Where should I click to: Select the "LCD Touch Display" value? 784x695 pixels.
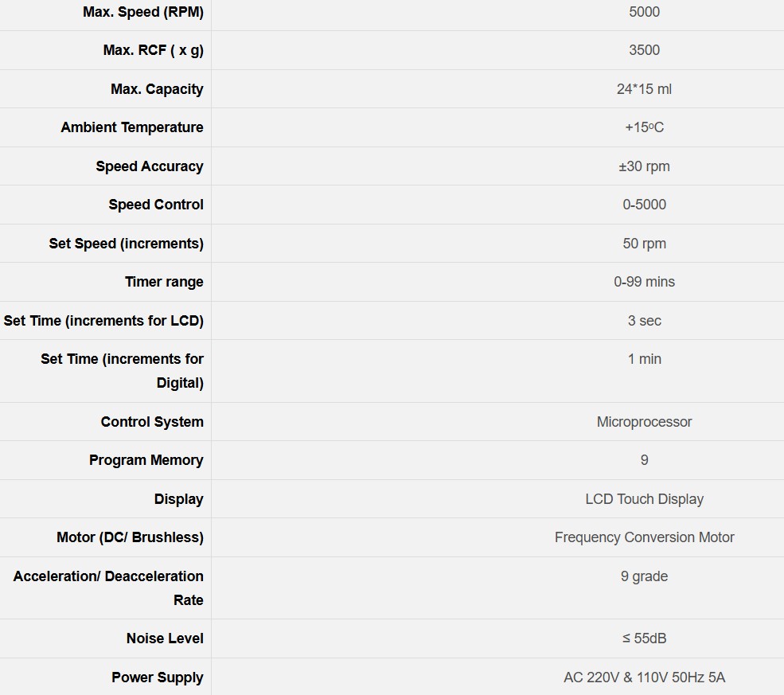point(644,499)
